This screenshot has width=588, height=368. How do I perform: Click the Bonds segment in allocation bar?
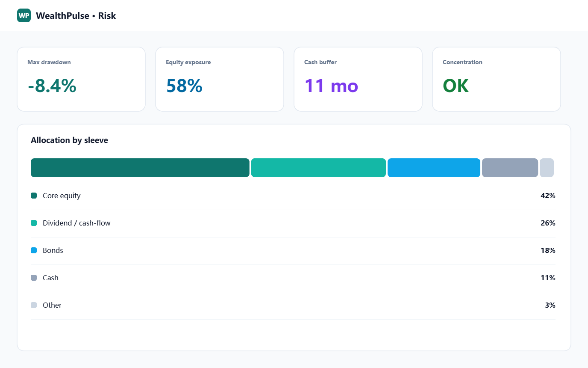pyautogui.click(x=434, y=168)
